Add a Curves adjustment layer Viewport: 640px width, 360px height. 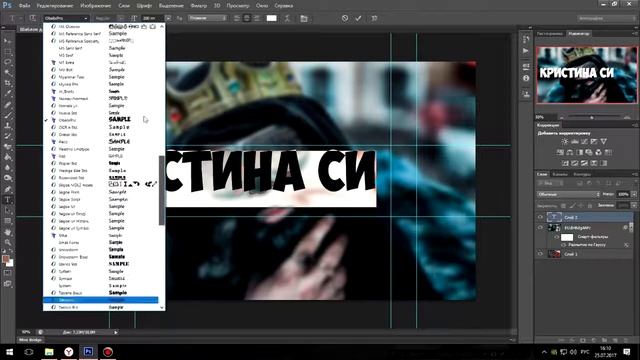(584, 142)
